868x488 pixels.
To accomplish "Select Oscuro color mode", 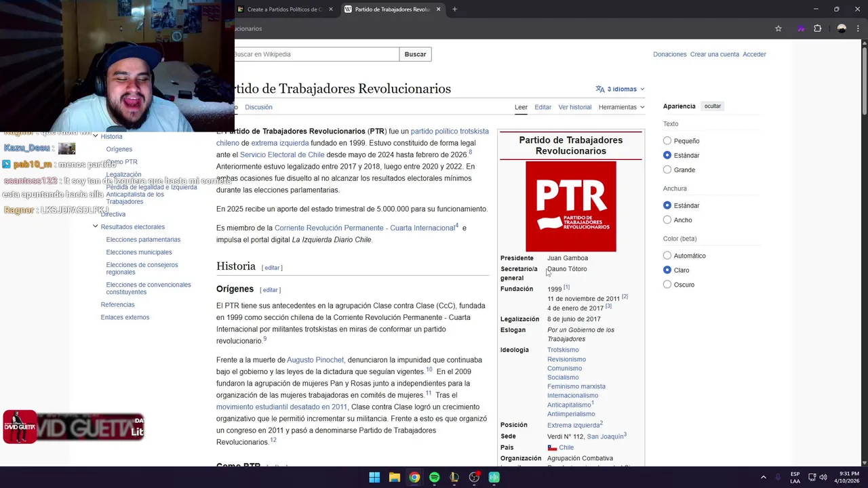I will click(x=667, y=285).
